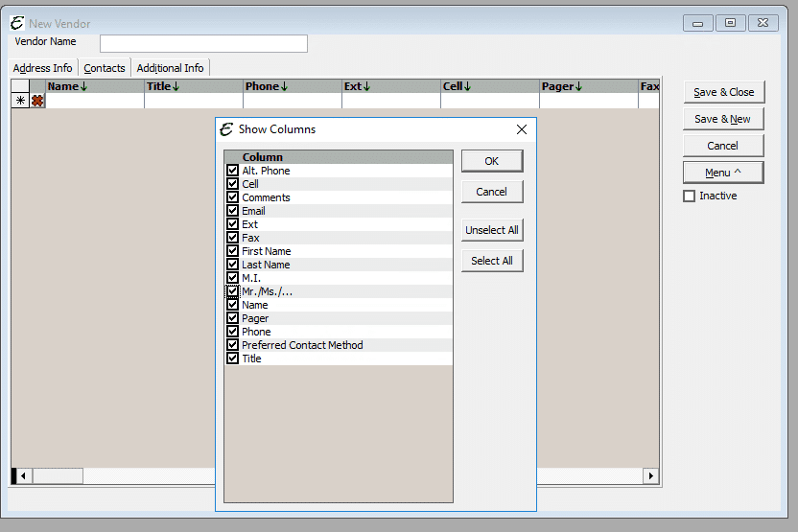Image resolution: width=798 pixels, height=532 pixels.
Task: Toggle Preferred Contact Method checkbox
Action: pos(232,345)
